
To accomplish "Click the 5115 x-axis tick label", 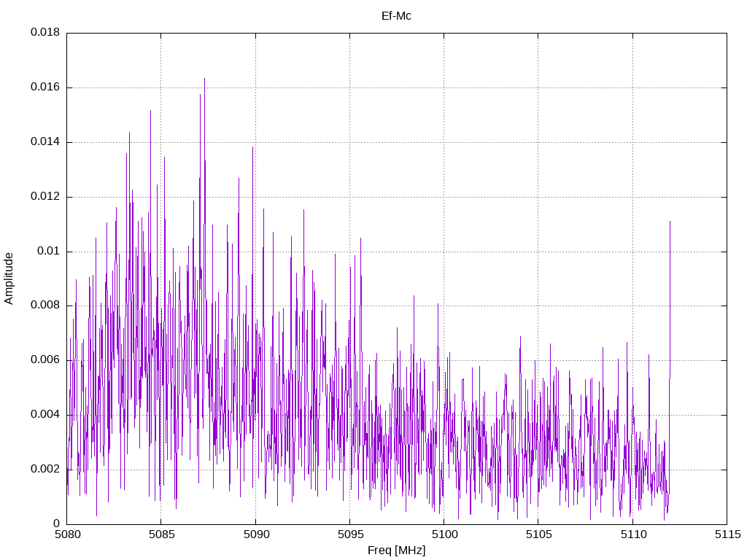I will [727, 534].
